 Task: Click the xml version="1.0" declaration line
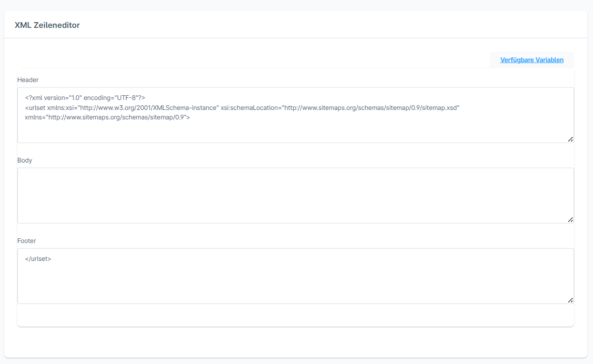pos(85,97)
